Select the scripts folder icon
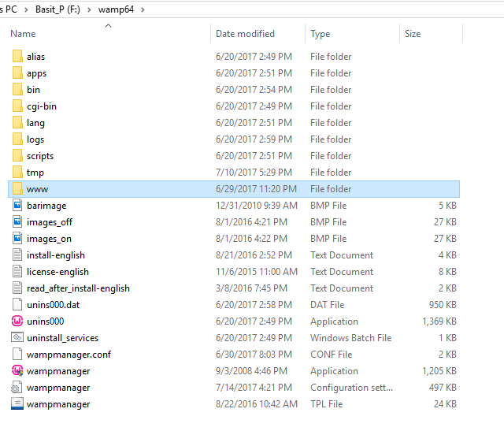 (17, 156)
